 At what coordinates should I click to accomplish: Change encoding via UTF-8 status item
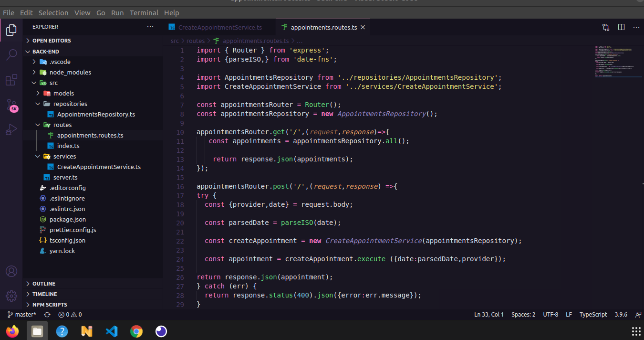point(550,315)
